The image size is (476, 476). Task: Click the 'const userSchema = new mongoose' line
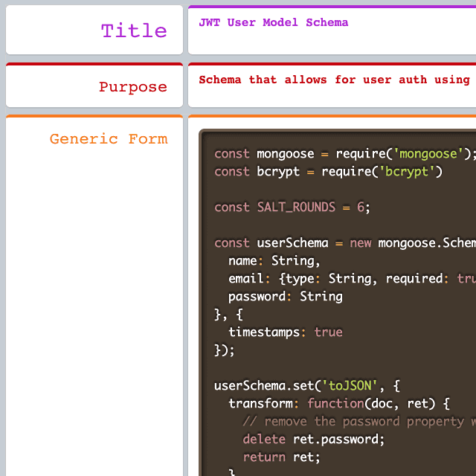[345, 243]
